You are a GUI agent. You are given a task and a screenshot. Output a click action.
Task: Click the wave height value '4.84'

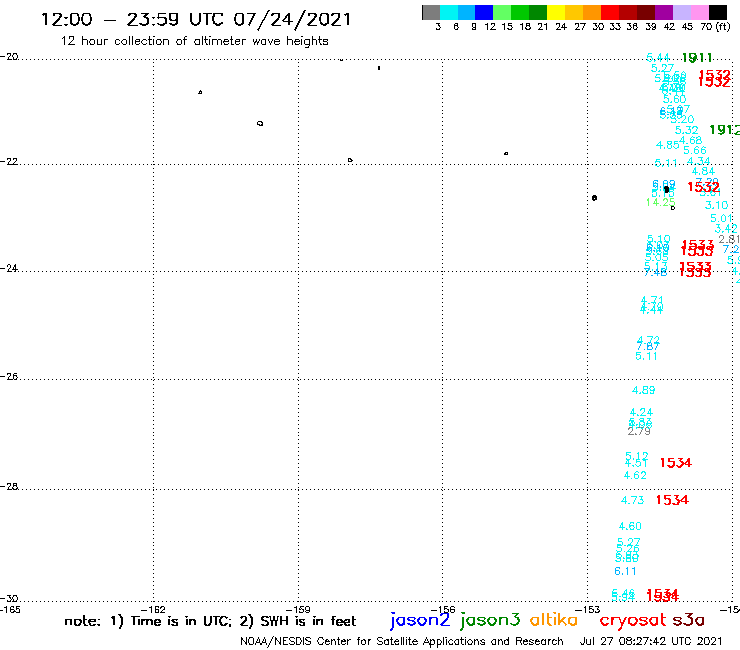(703, 171)
